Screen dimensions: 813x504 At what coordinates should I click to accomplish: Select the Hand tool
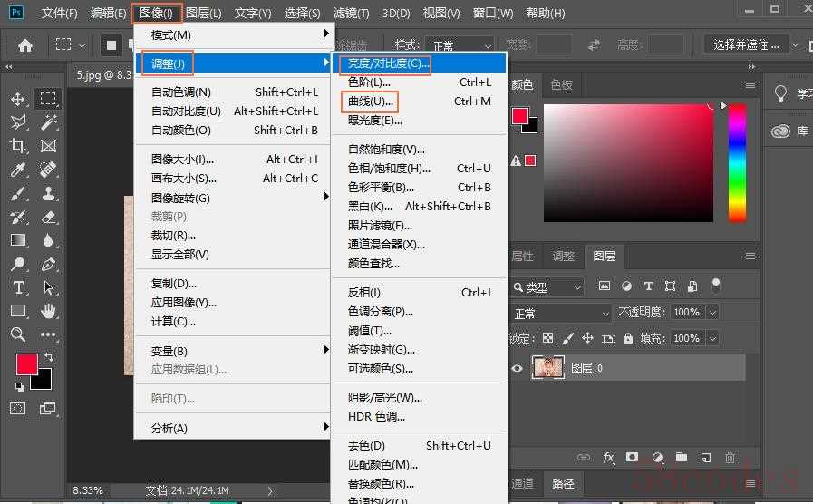coord(48,311)
